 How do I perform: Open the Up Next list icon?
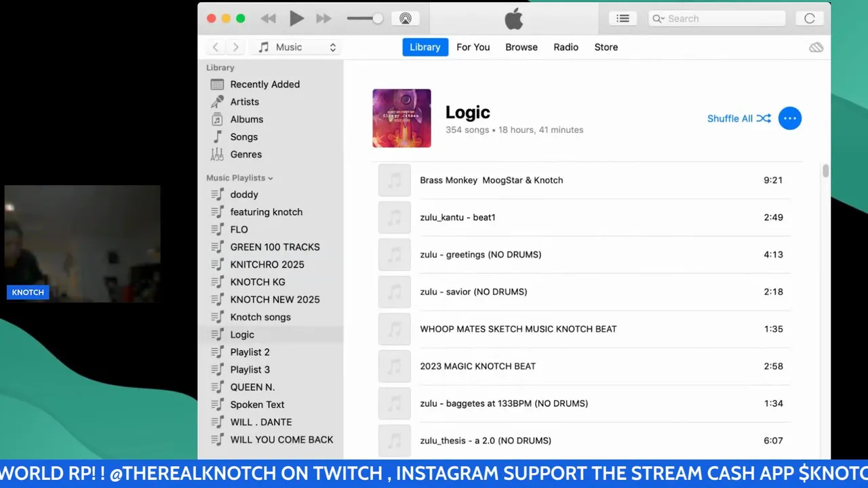click(623, 18)
